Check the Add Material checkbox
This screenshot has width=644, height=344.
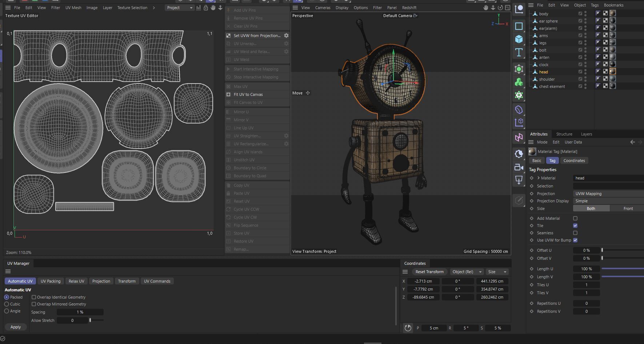pos(575,218)
